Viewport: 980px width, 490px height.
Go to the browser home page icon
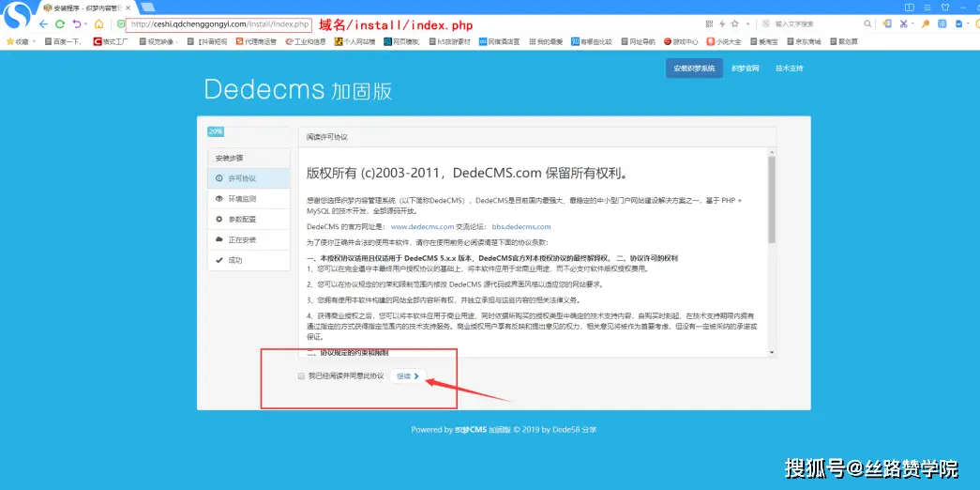click(98, 23)
